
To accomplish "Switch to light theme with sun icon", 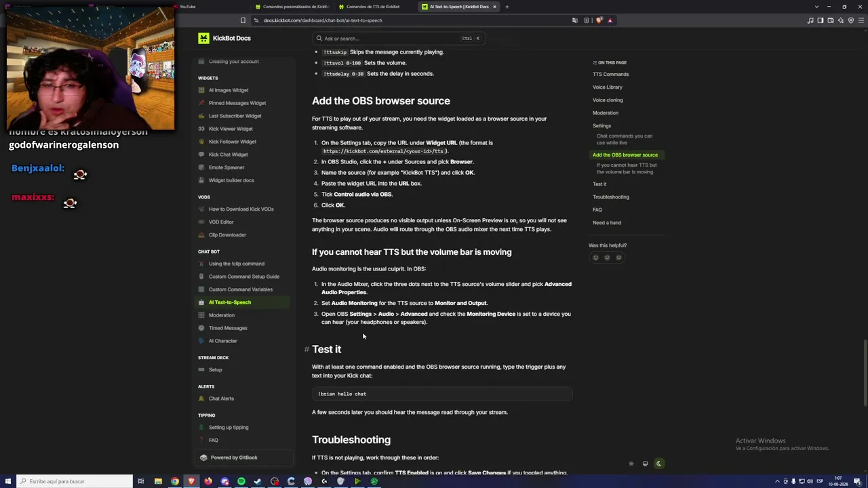I will 631,464.
